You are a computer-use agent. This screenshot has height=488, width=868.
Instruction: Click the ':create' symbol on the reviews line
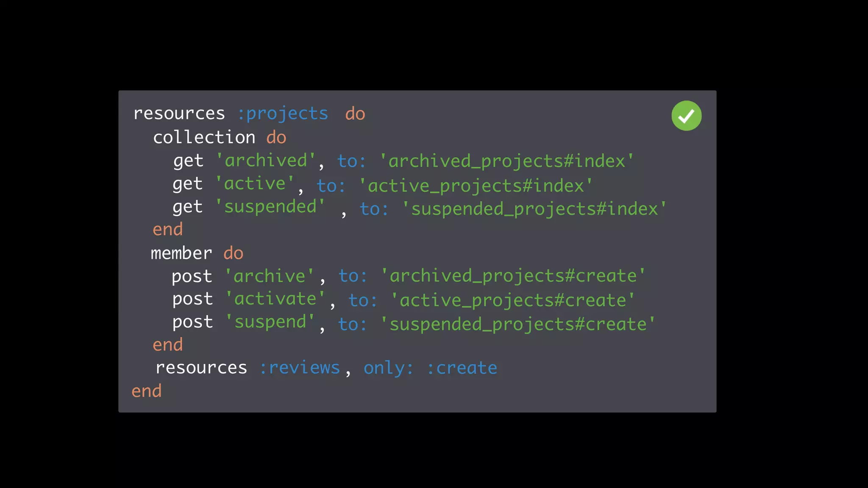tap(462, 368)
